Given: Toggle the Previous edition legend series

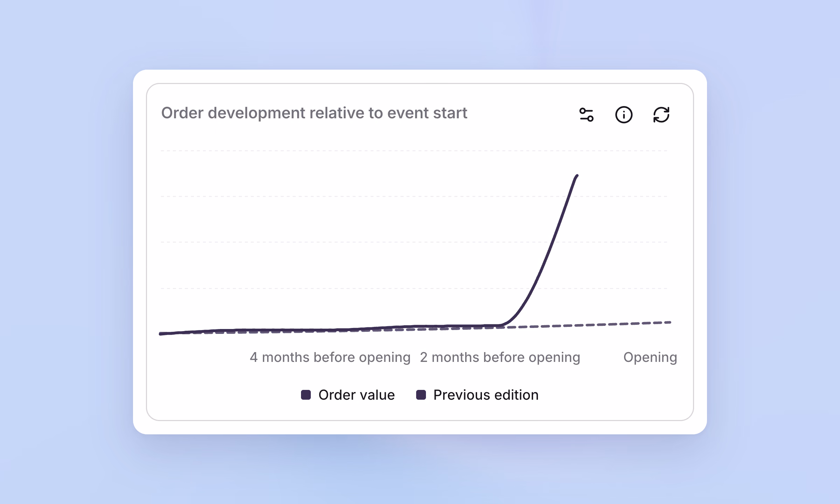Looking at the screenshot, I should (477, 395).
